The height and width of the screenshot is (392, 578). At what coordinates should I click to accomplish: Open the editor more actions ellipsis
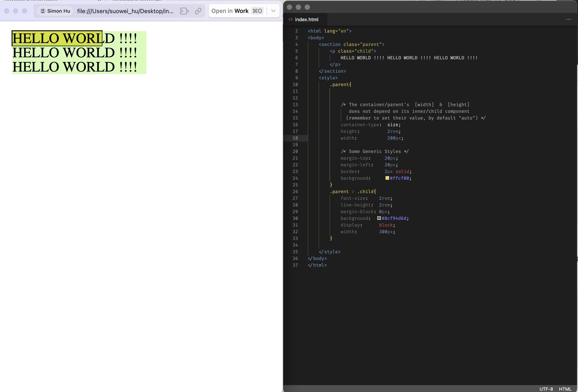(568, 19)
